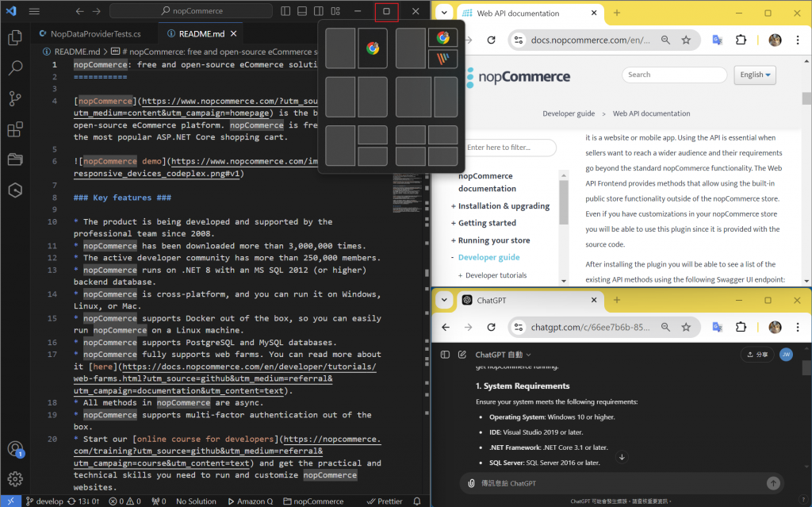
Task: Open the folder-shaped project icon in activity bar
Action: [15, 159]
